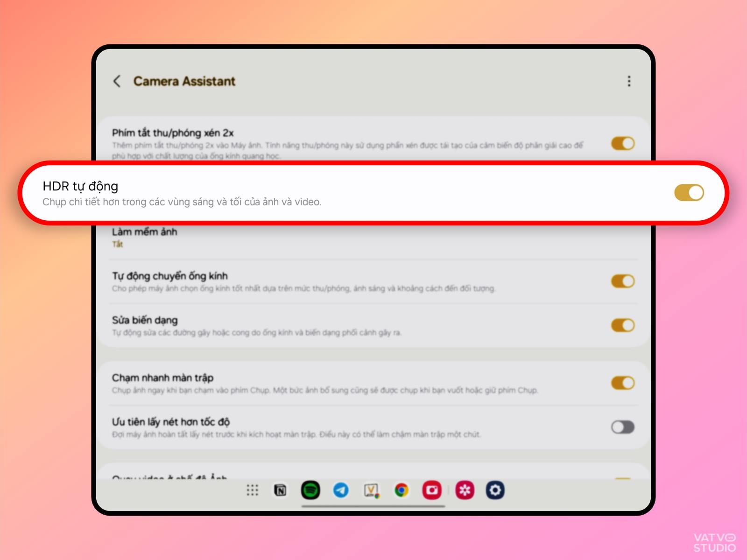This screenshot has height=560, width=747.
Task: Toggle HDR tự động switch
Action: [689, 192]
